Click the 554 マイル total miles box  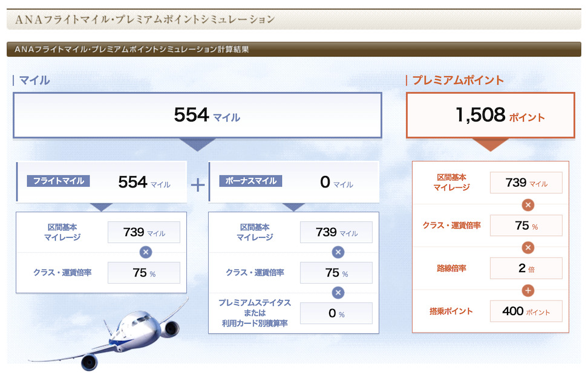(197, 115)
